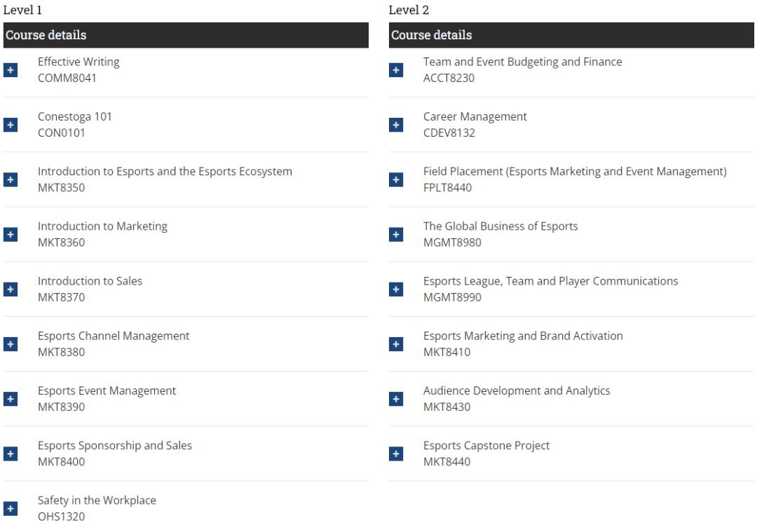Expand Team and Event Budgeting and Finance
Image resolution: width=757 pixels, height=532 pixels.
[x=396, y=70]
